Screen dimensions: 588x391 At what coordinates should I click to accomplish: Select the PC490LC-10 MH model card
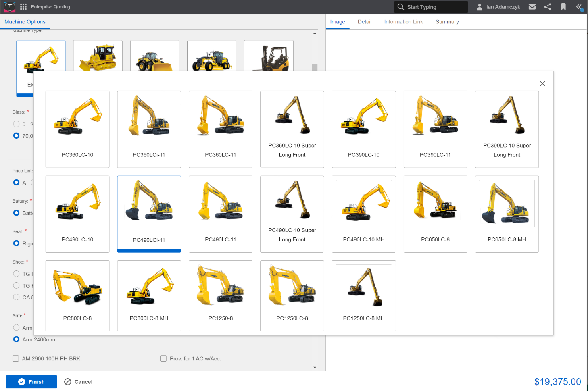pyautogui.click(x=364, y=214)
